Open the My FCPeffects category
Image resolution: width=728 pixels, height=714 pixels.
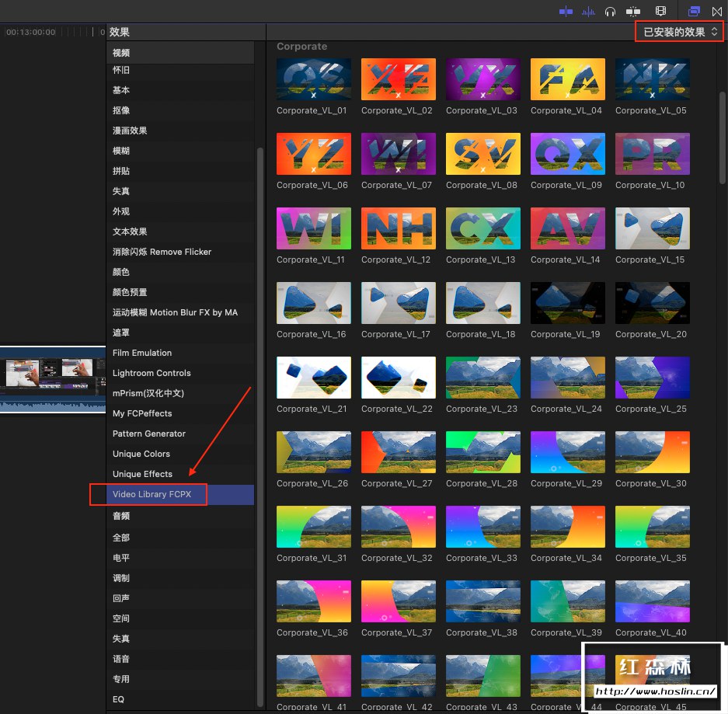click(x=180, y=413)
